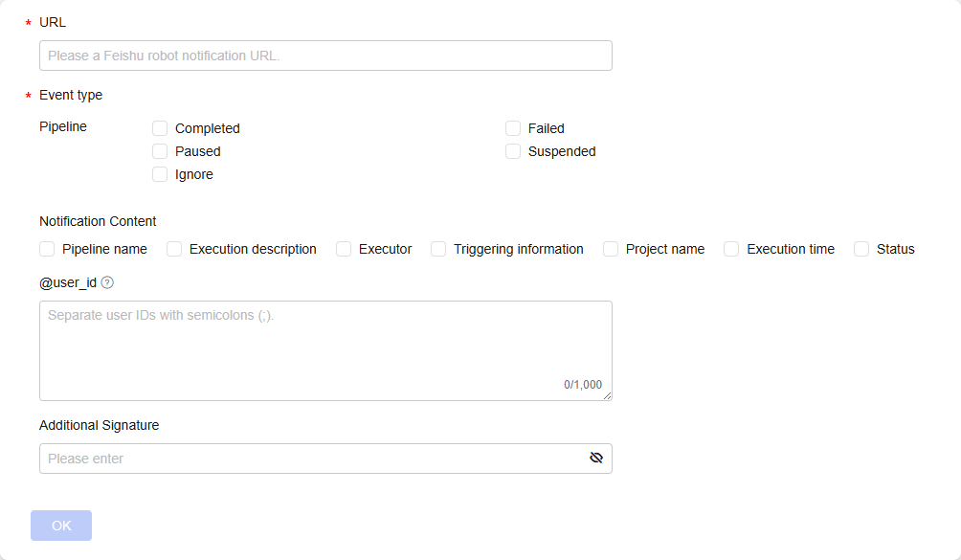Check Pipeline name notification content

tap(47, 249)
